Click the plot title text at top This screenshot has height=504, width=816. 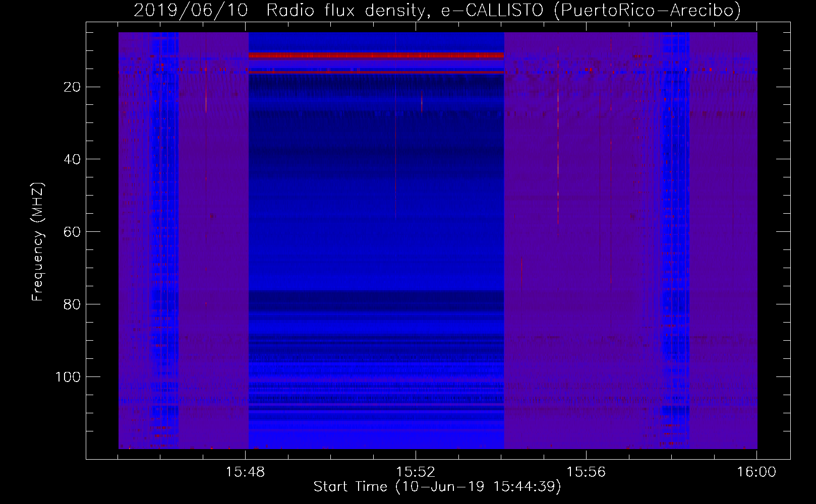click(x=437, y=10)
